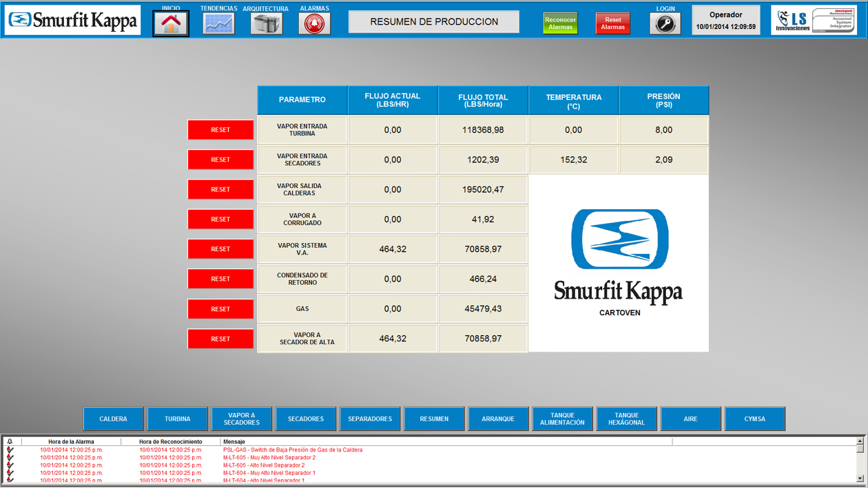Reset the Condensado de Retorno totalizer
Screen dimensions: 868x488
[220, 279]
